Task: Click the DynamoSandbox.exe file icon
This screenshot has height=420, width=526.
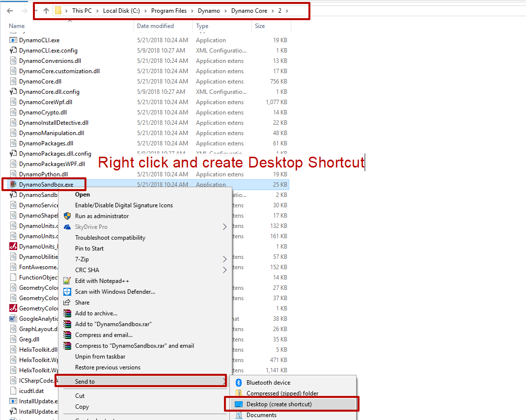Action: (13, 185)
